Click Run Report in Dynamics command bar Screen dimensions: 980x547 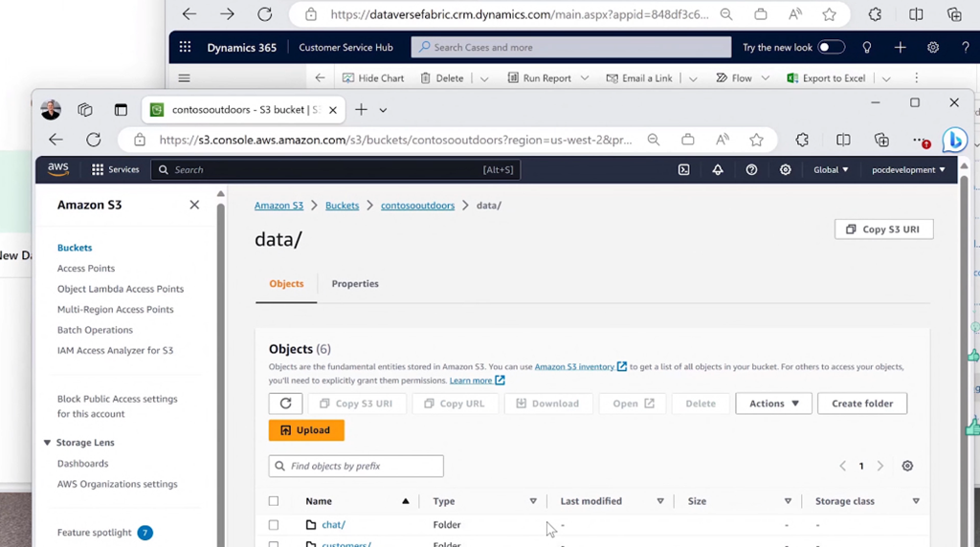(540, 78)
